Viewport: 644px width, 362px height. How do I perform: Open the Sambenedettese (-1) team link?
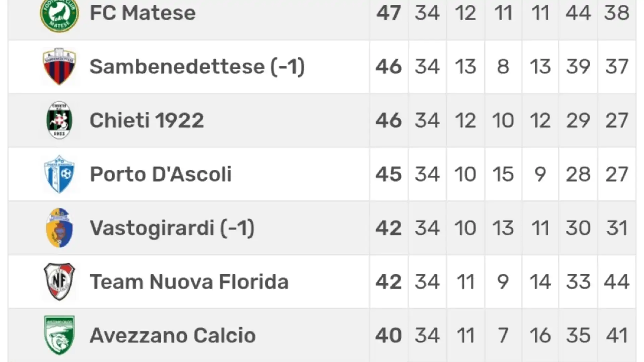(197, 67)
